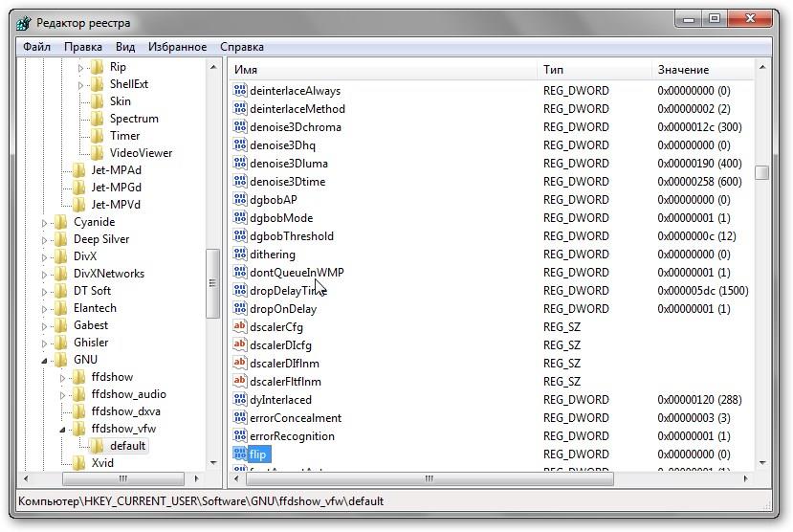Expand the ffdshow key arrow
The height and width of the screenshot is (532, 793).
[63, 378]
